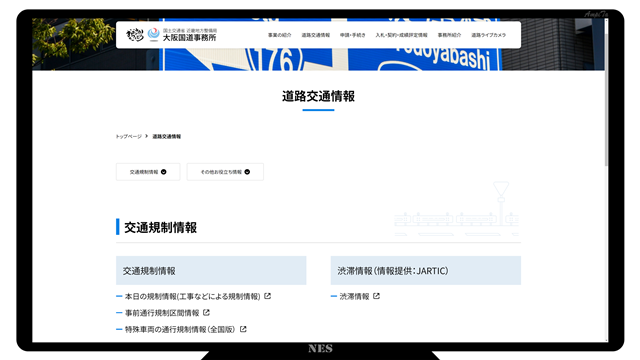Click down-arrow icon on その他お役立ち情報 button
The width and height of the screenshot is (640, 360).
(x=247, y=172)
